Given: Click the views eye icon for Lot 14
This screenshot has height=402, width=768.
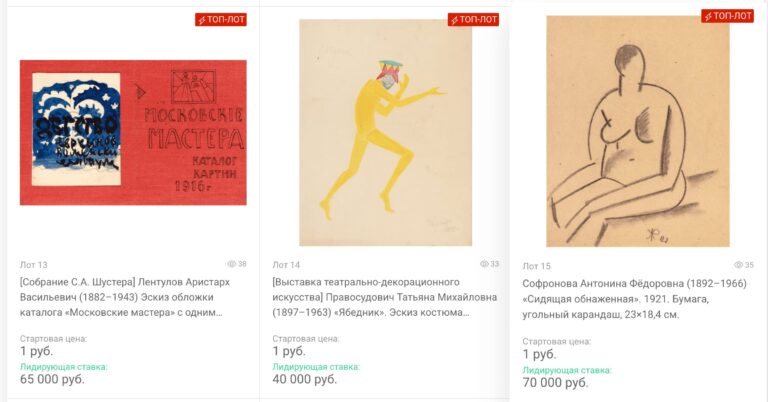Looking at the screenshot, I should 484,264.
